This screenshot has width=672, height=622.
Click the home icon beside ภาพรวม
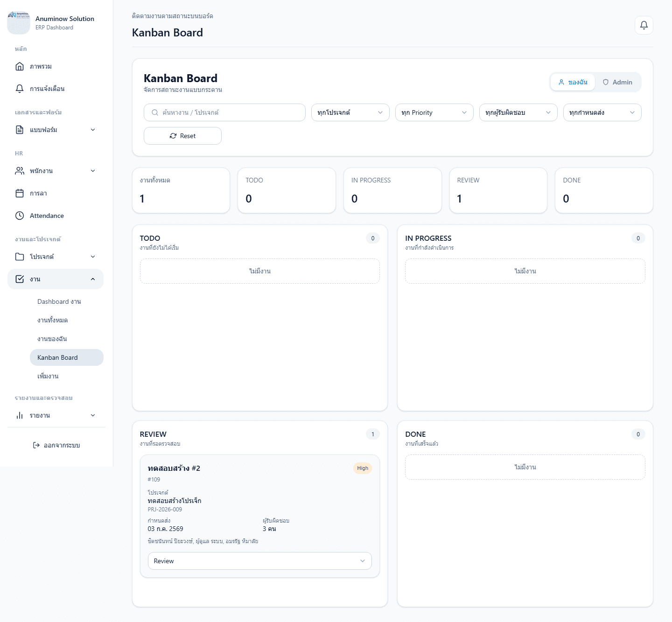click(x=20, y=66)
